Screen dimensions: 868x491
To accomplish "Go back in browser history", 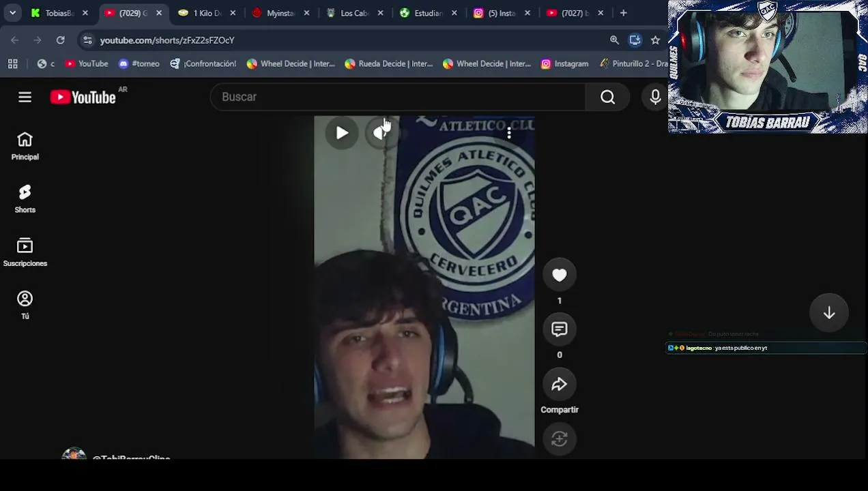I will (x=15, y=40).
